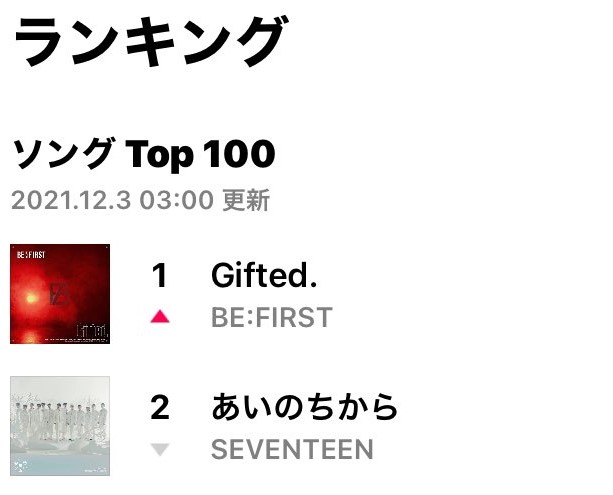Open the ソング Top 100 heading
The height and width of the screenshot is (495, 613).
[x=144, y=154]
